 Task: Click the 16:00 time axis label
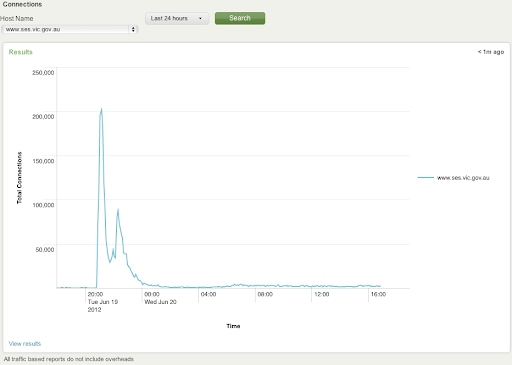(378, 294)
